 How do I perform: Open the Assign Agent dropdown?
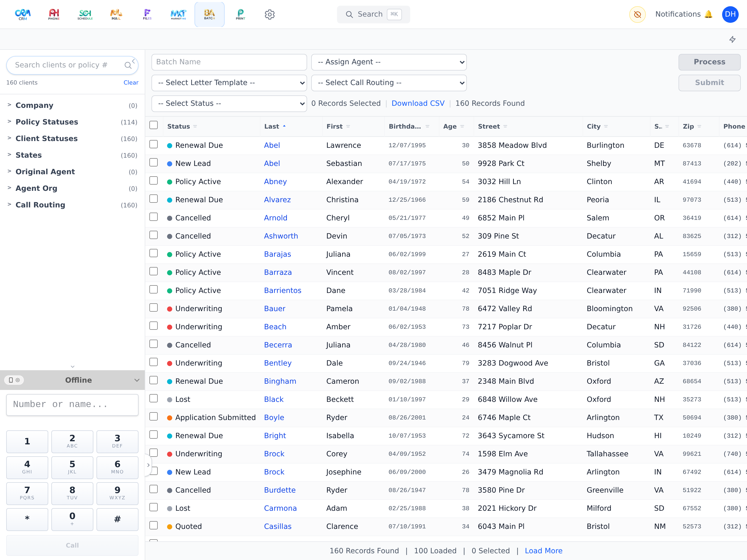pos(389,62)
